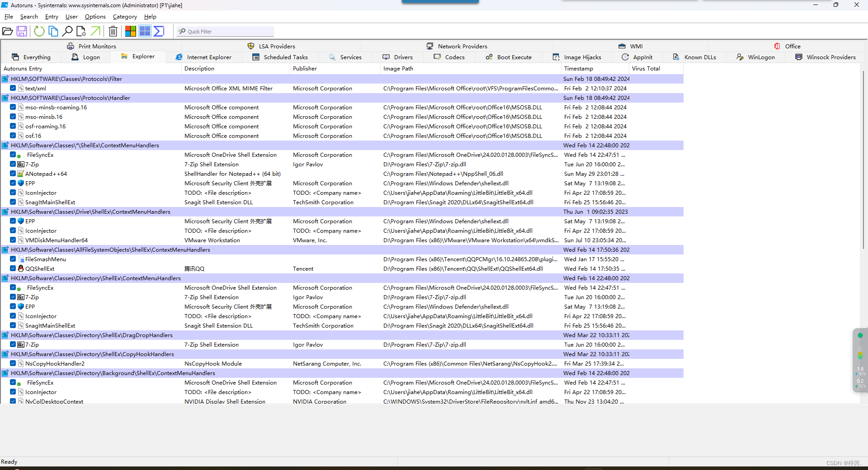Select the AllFileSystemObjects ContextMenuHandlers key row

click(x=342, y=249)
